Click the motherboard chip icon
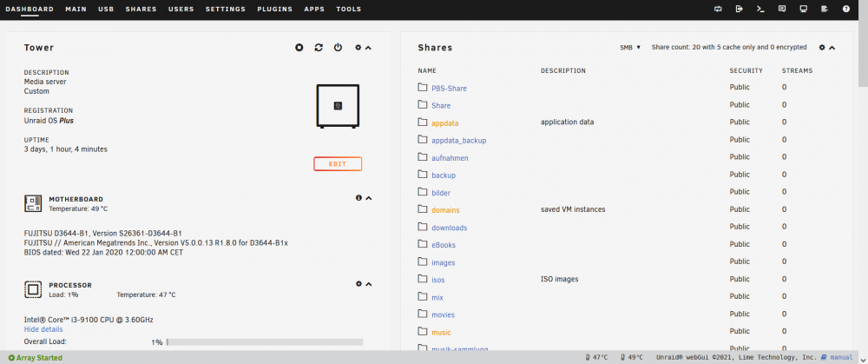The image size is (868, 364). tap(33, 203)
